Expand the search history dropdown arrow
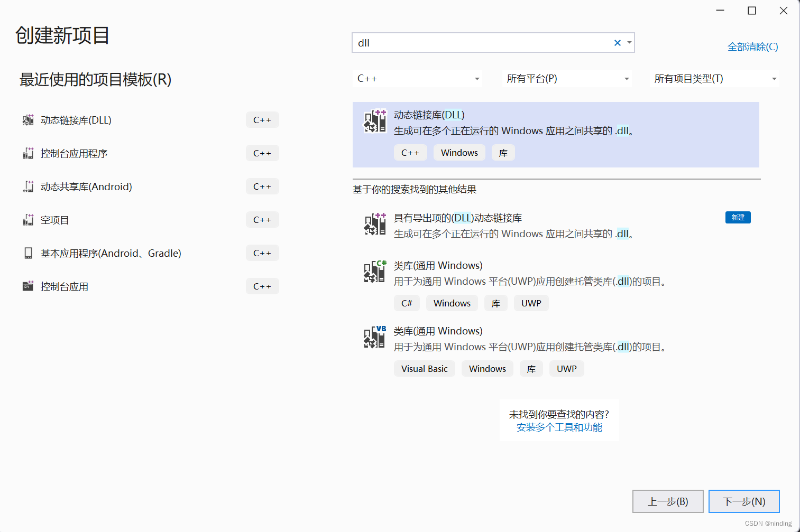800x532 pixels. click(629, 42)
